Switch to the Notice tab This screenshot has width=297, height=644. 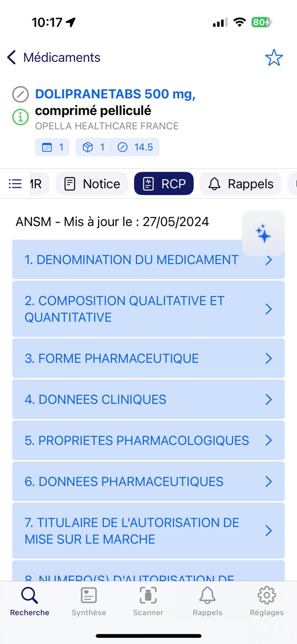(91, 184)
